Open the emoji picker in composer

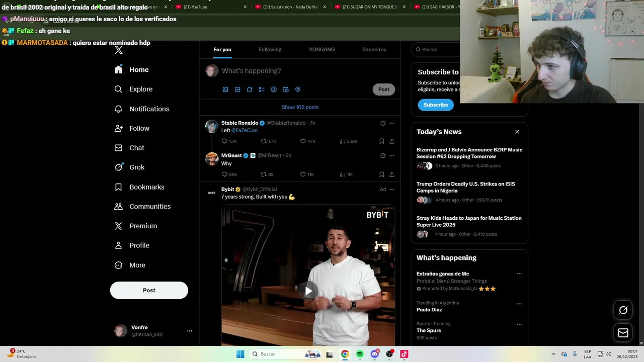pyautogui.click(x=274, y=89)
